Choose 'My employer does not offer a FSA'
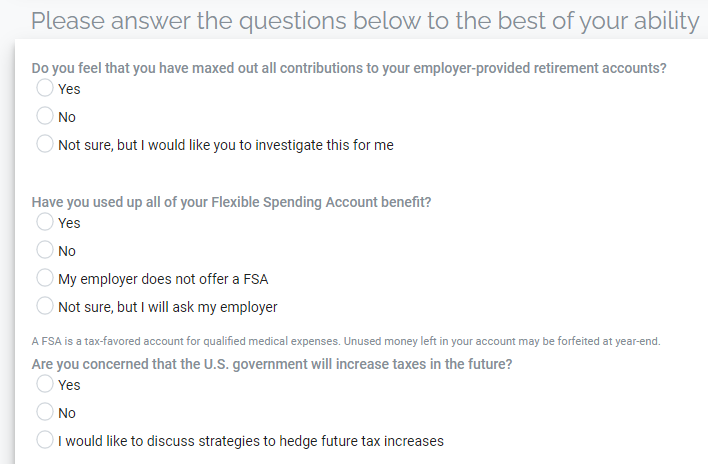This screenshot has width=708, height=464. point(45,278)
